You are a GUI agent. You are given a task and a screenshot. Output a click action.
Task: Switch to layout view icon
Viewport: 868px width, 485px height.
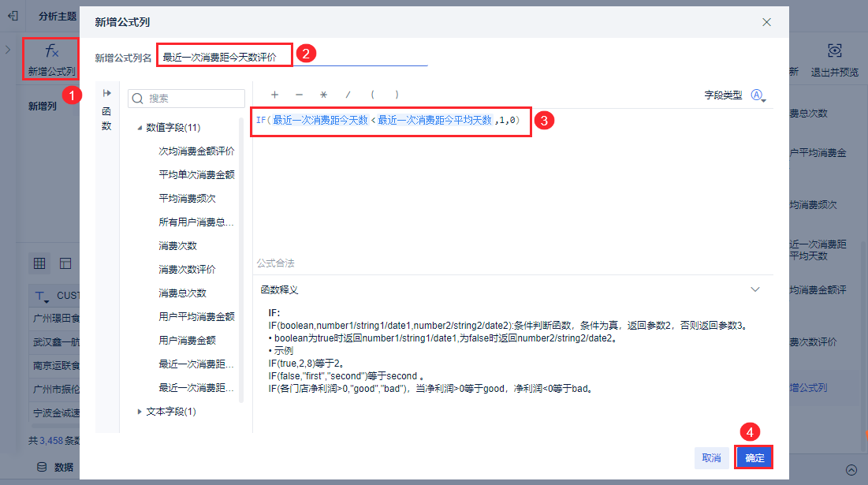65,263
